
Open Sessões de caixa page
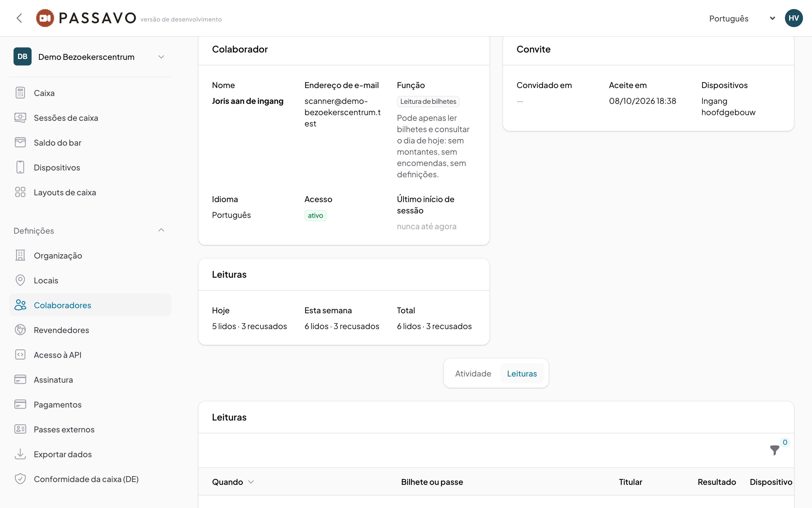pos(90,118)
